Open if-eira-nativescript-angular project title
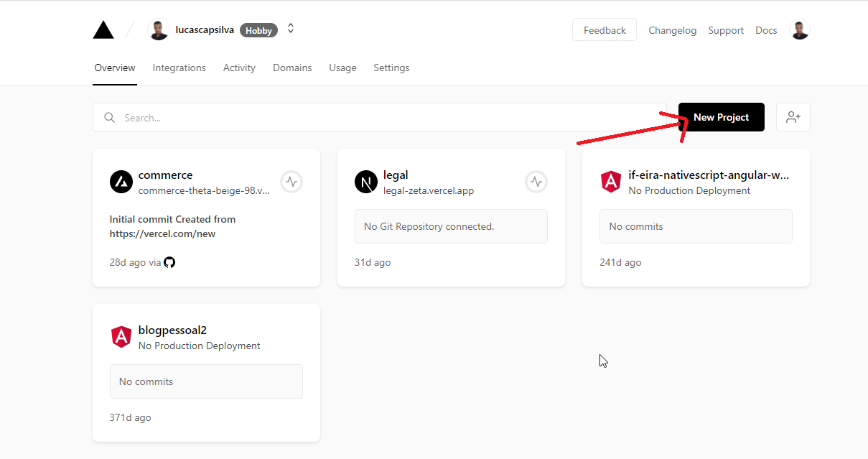This screenshot has width=868, height=459. tap(709, 175)
